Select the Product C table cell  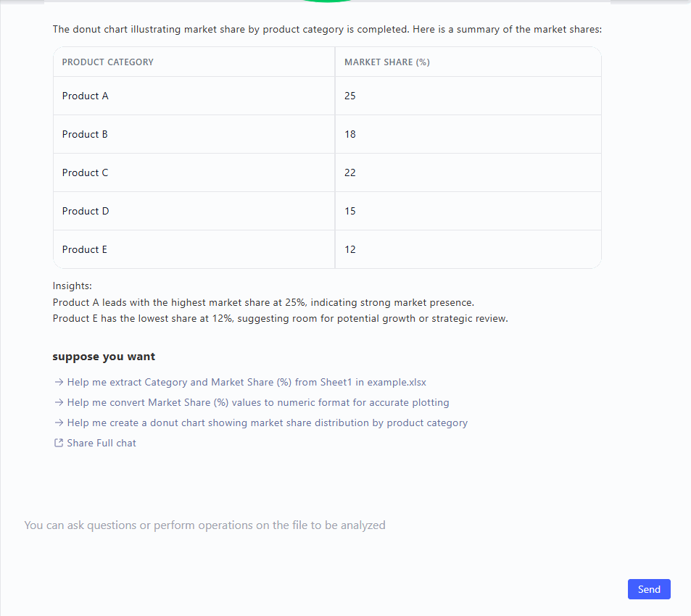coord(86,172)
